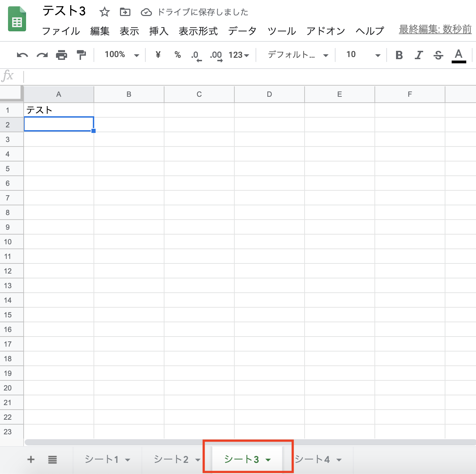Image resolution: width=476 pixels, height=474 pixels.
Task: Open the font size 10 dropdown
Action: click(363, 55)
